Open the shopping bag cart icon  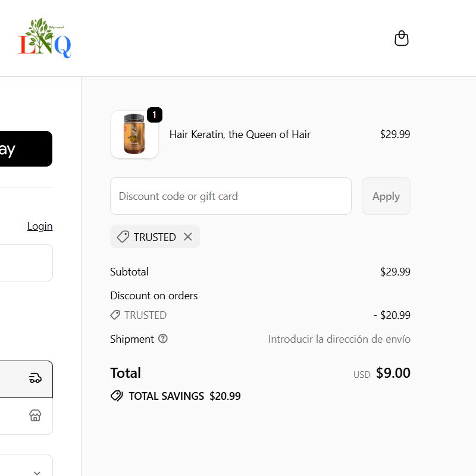pyautogui.click(x=402, y=39)
